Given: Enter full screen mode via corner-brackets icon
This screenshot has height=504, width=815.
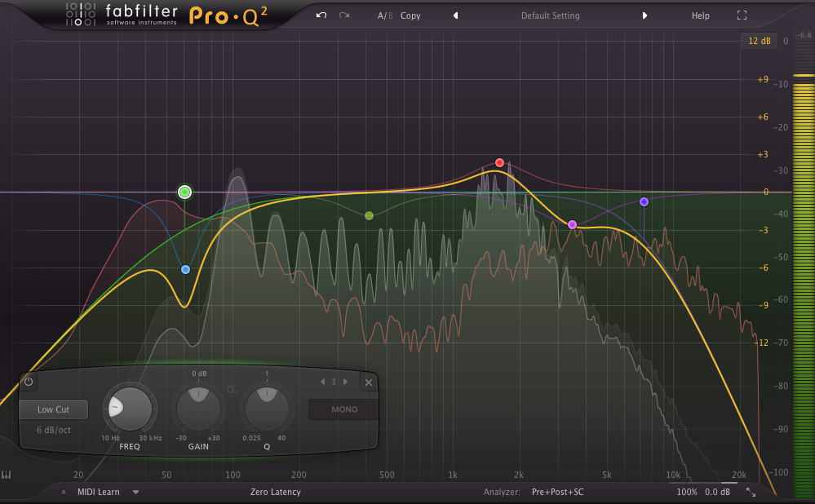Looking at the screenshot, I should [742, 15].
